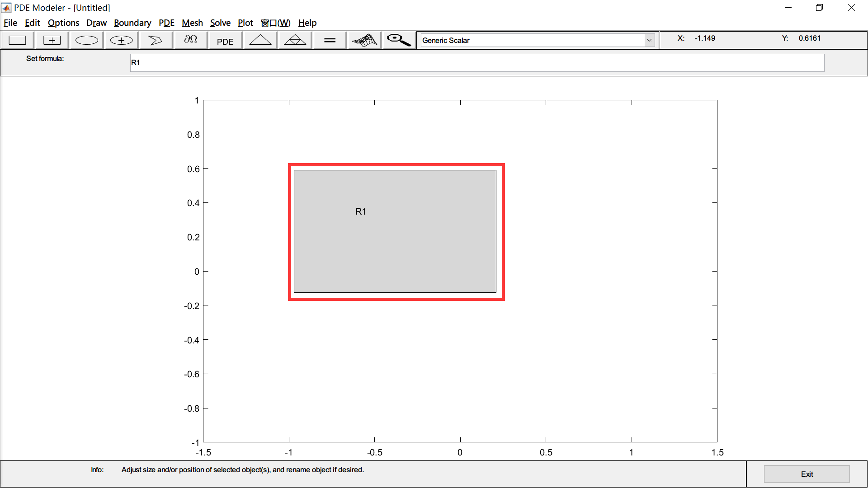Select the polygon draw tool

click(x=155, y=40)
